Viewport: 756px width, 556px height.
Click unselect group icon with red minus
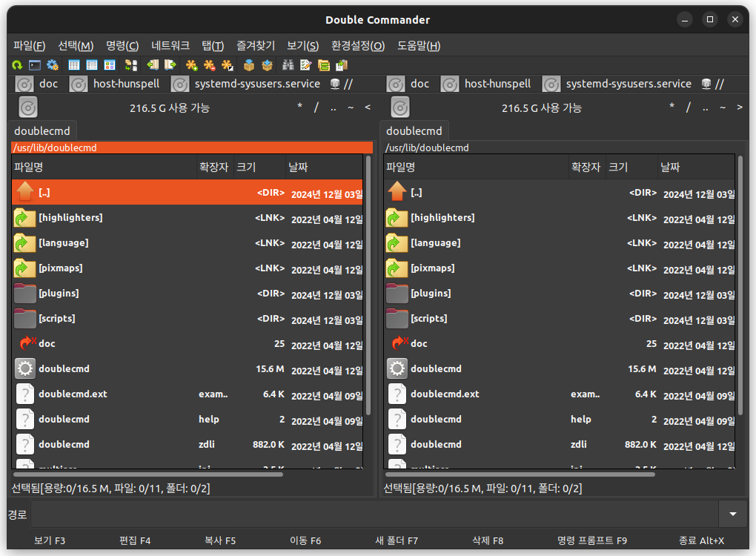pyautogui.click(x=209, y=65)
